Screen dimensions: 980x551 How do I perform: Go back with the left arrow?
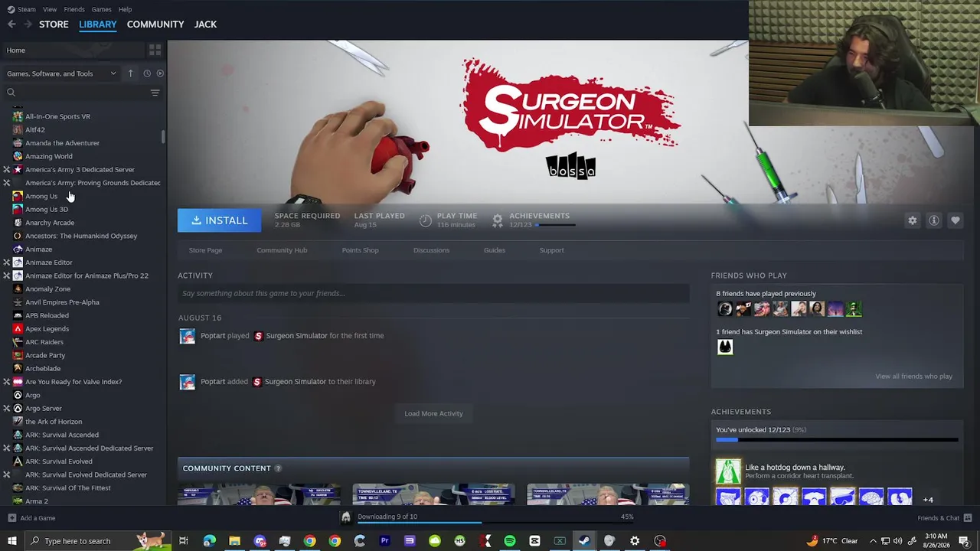click(x=11, y=24)
